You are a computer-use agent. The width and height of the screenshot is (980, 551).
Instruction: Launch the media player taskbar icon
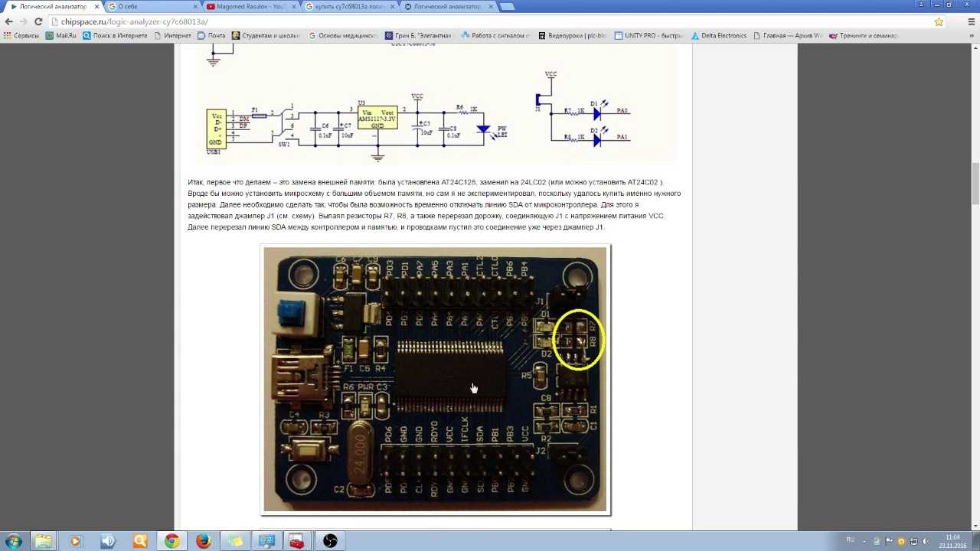click(75, 541)
